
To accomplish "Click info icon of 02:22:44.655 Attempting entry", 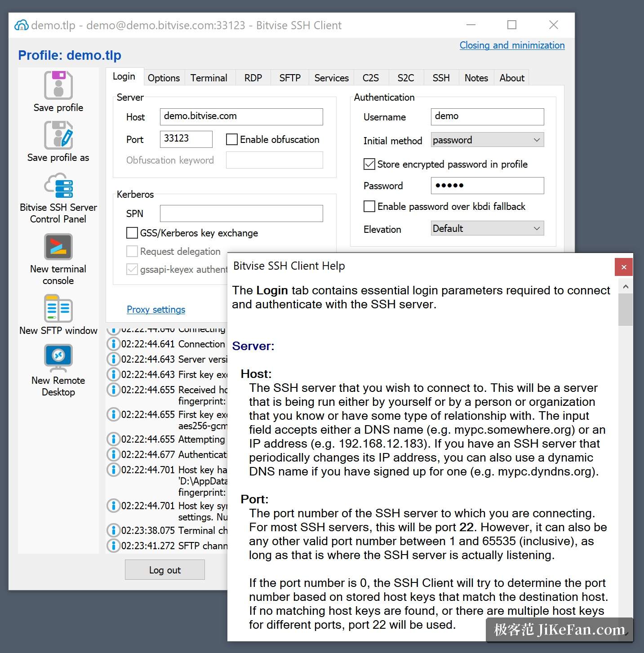I will click(113, 439).
